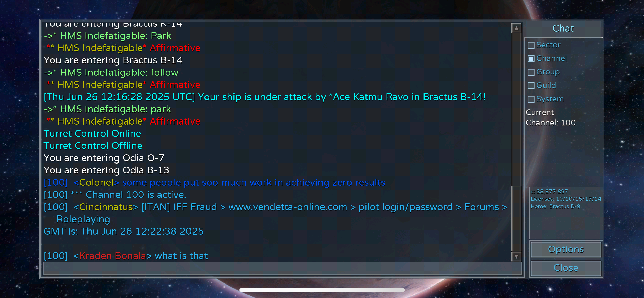Click the iOS home indicator bar

tap(322, 290)
